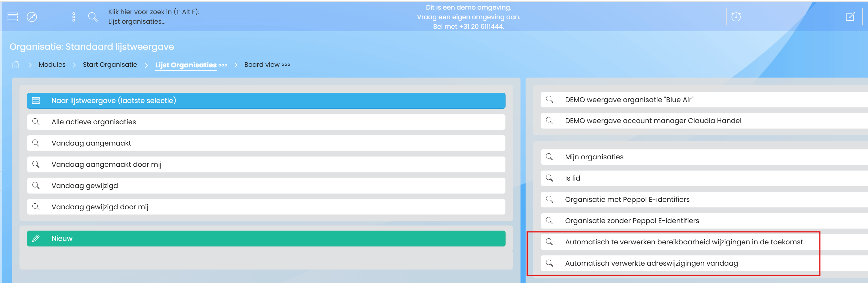The image size is (868, 283).
Task: Click magnifier icon beside Vandaag aangemaakt door mij
Action: [36, 164]
